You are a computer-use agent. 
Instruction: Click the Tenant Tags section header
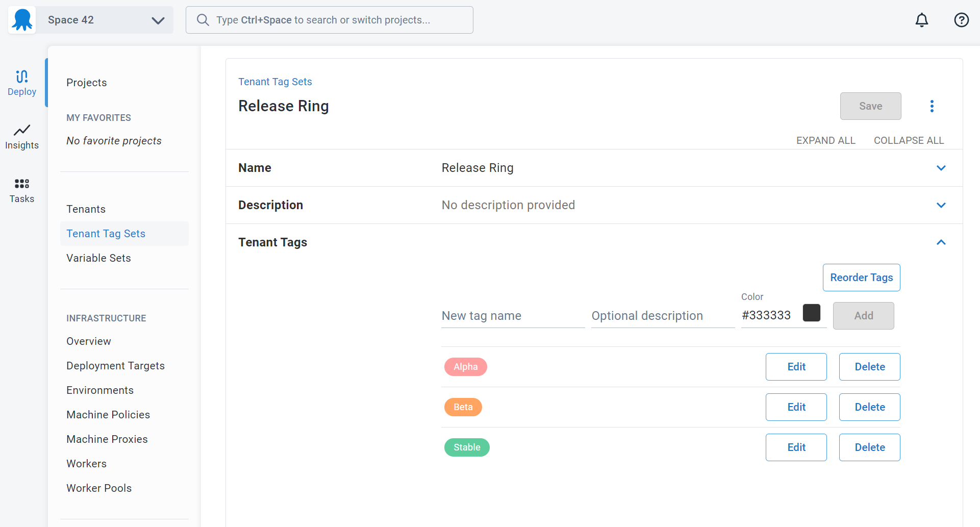pyautogui.click(x=272, y=242)
